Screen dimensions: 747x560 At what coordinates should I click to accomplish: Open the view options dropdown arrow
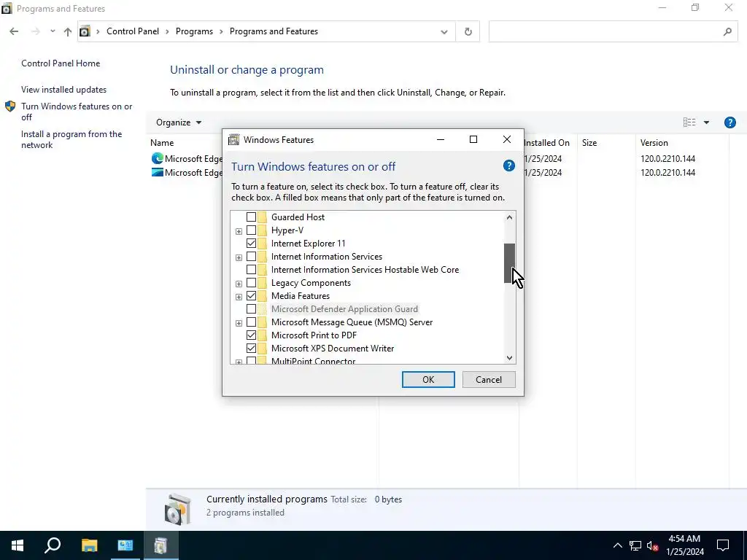706,122
